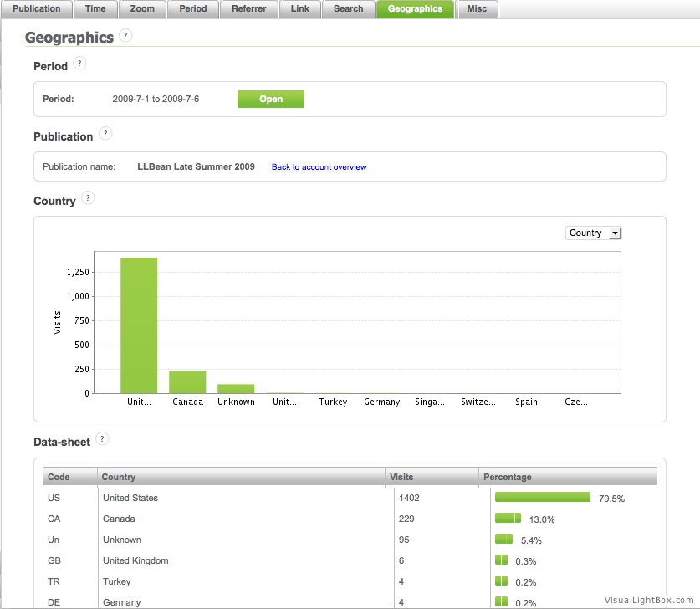
Task: Click United States 79.5% percentage bar
Action: pos(542,498)
